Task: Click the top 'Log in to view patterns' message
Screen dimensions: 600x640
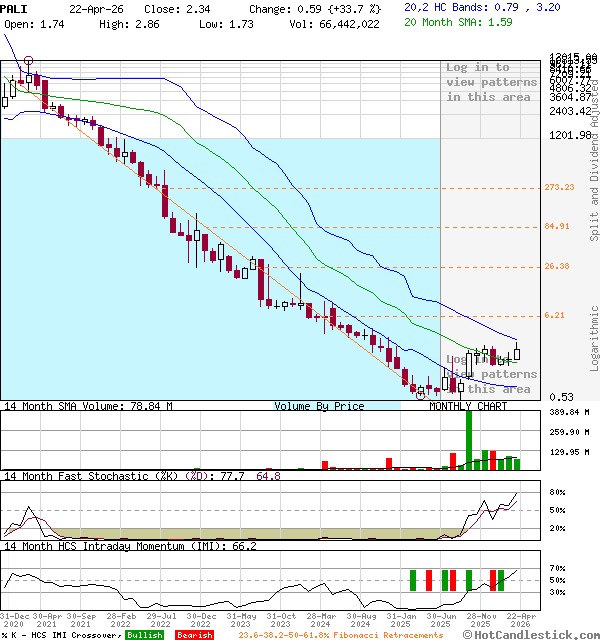Action: (491, 82)
